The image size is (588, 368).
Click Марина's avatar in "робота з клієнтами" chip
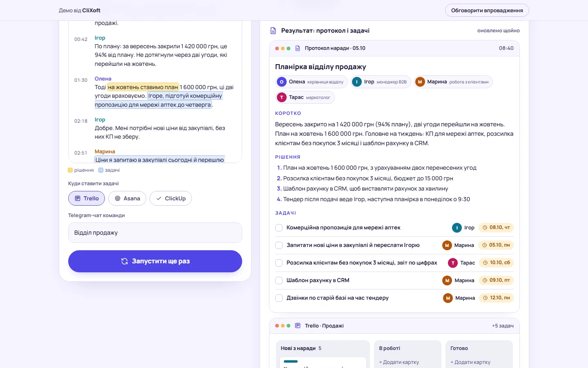coord(420,82)
